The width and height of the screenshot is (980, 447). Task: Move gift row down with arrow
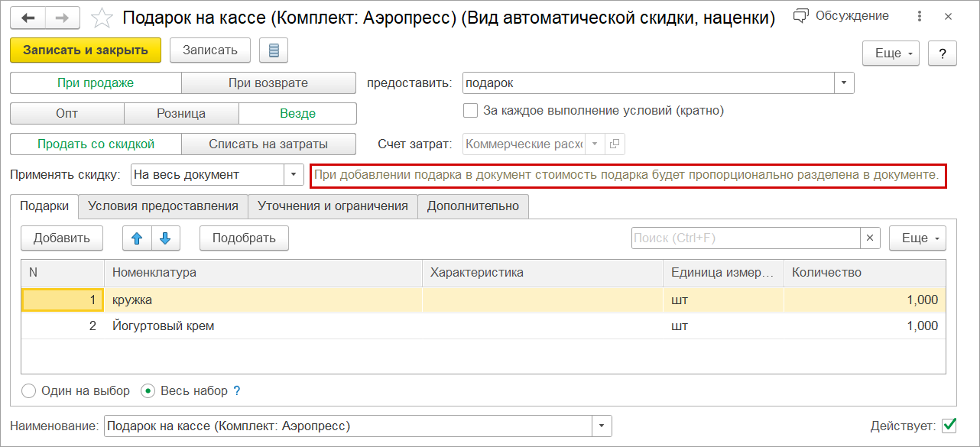point(165,238)
